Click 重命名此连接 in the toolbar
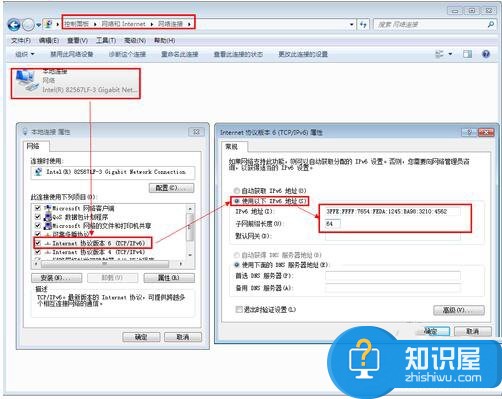 [180, 54]
